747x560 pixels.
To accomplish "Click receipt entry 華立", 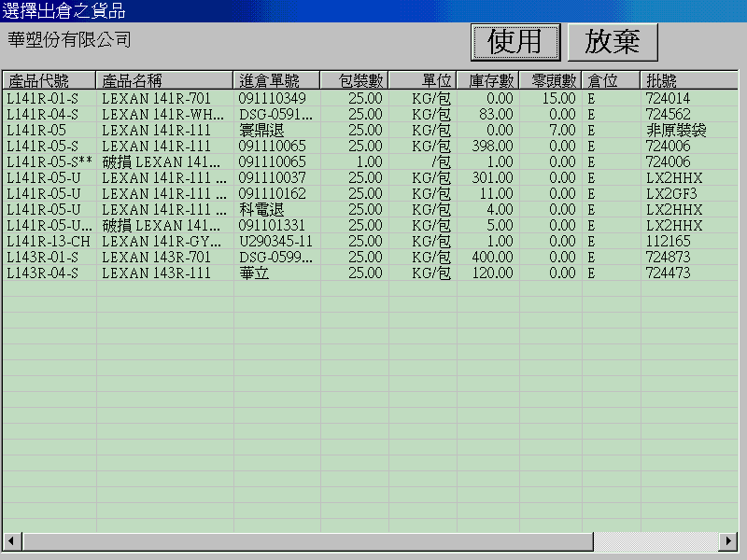I will (x=254, y=273).
